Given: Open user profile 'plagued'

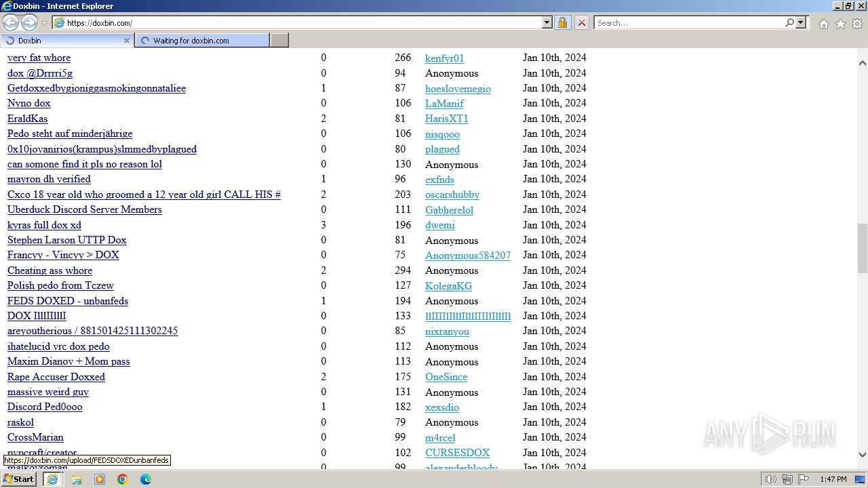Looking at the screenshot, I should pyautogui.click(x=442, y=149).
